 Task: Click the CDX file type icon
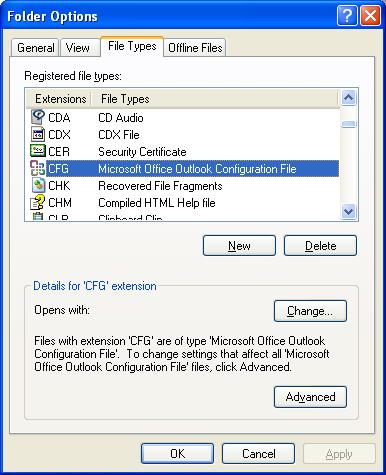click(x=38, y=134)
